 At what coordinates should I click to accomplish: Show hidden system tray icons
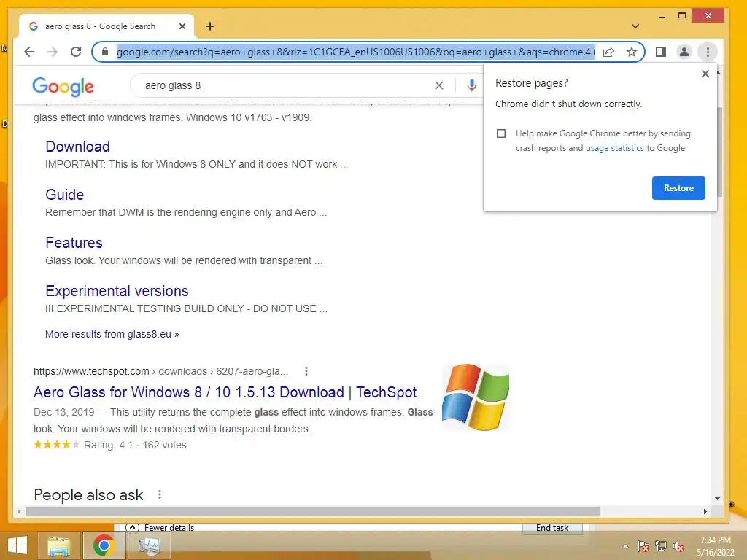pos(625,546)
